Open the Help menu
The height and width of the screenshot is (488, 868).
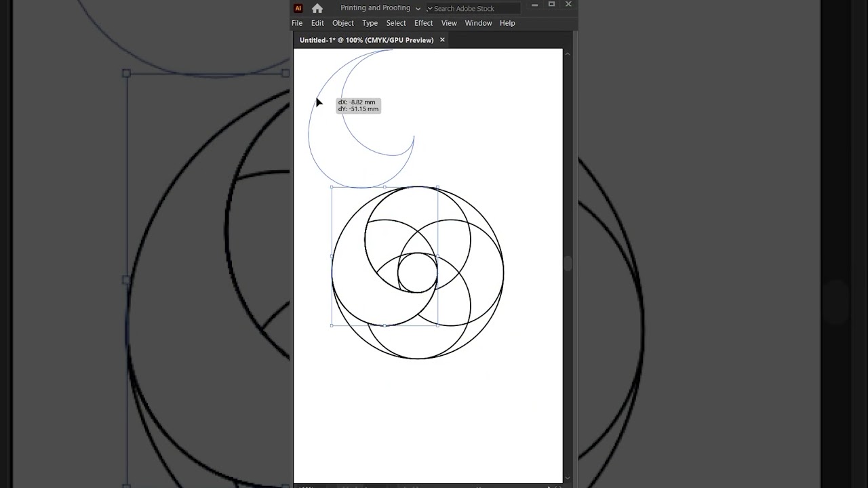tap(507, 23)
